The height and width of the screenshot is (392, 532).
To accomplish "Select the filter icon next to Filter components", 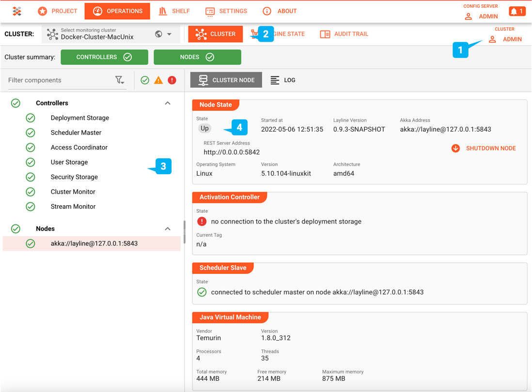I will [x=120, y=80].
